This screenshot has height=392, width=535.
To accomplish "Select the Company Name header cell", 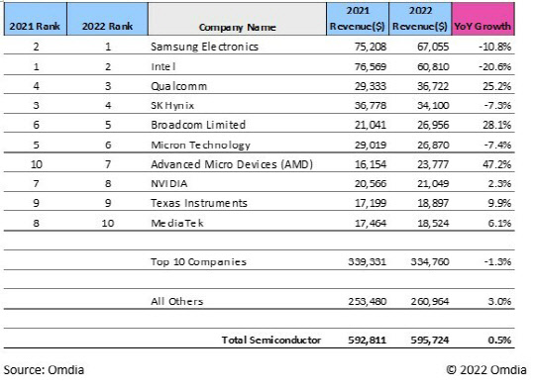I will point(237,19).
